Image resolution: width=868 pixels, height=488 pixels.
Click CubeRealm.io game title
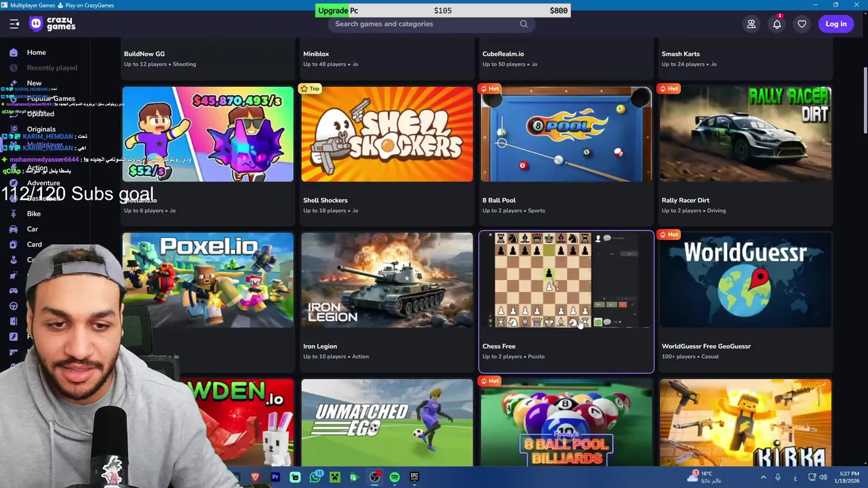(503, 54)
